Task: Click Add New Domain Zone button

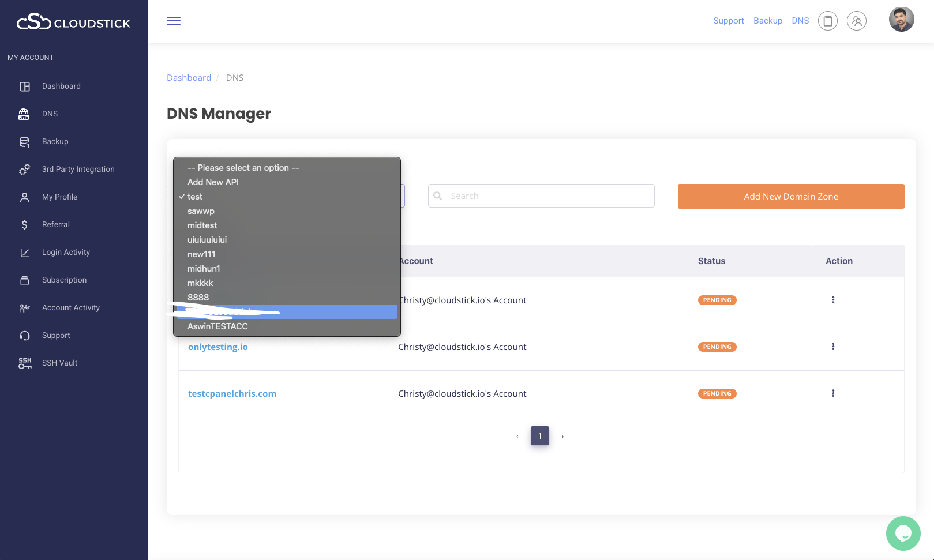Action: point(790,196)
